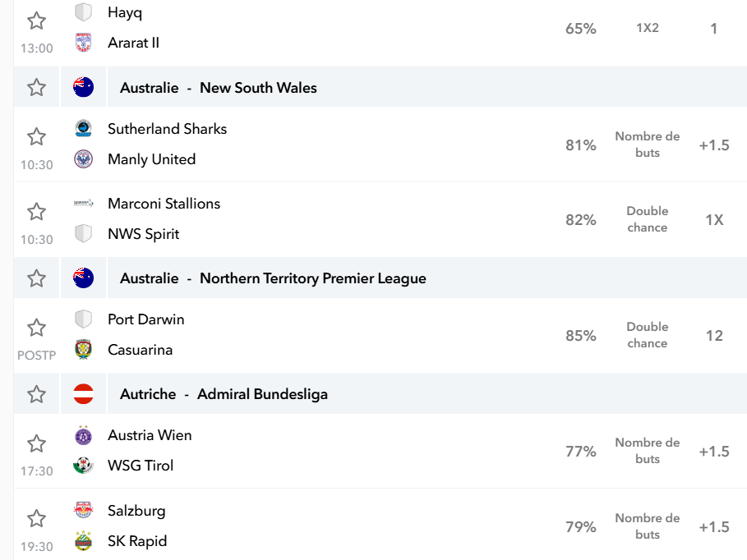Open Northern Territory Premier League page
The width and height of the screenshot is (747, 560).
[x=273, y=278]
